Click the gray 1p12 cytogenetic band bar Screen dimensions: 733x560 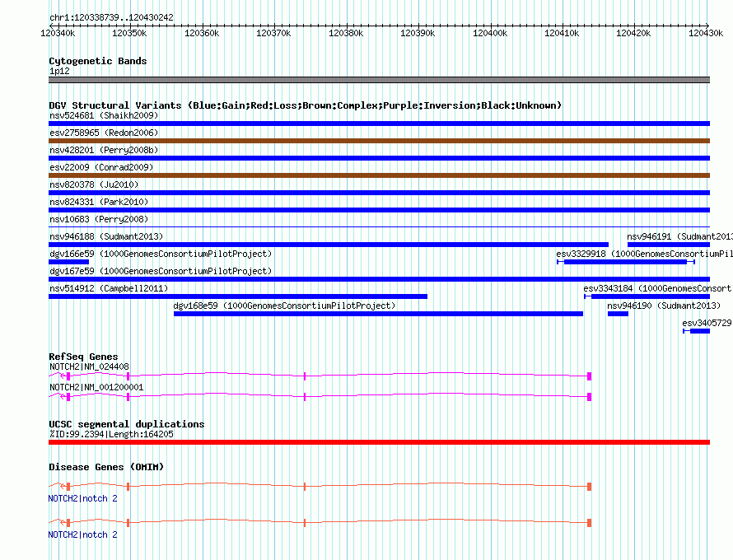pos(379,80)
